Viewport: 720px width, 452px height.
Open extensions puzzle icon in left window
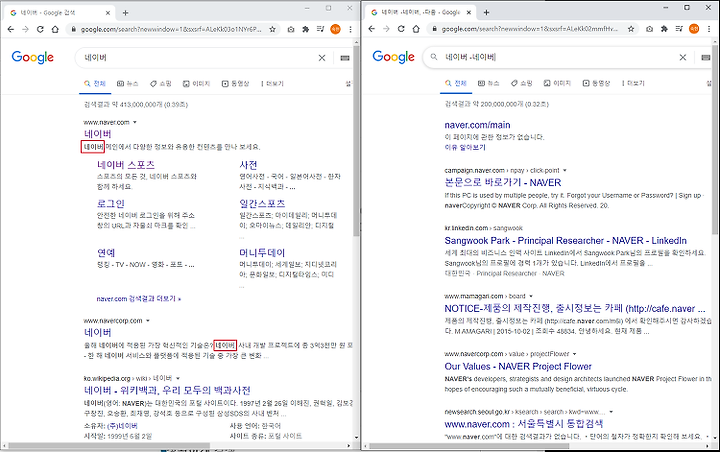coord(305,29)
